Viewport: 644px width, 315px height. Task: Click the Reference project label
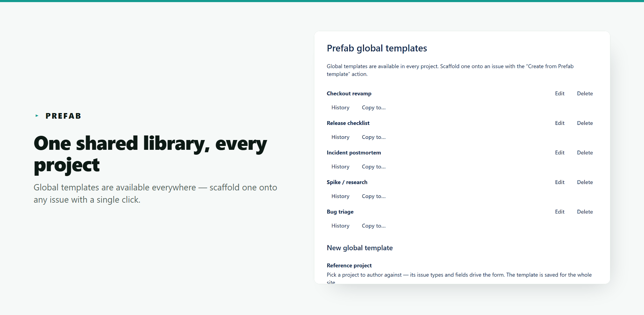point(349,266)
